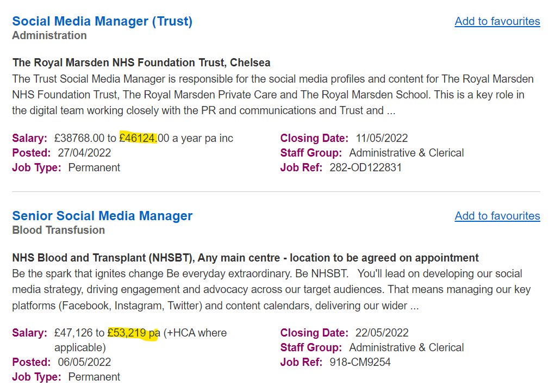Image resolution: width=555 pixels, height=392 pixels.
Task: Click the Blood Transfusion subtitle text
Action: coord(58,230)
